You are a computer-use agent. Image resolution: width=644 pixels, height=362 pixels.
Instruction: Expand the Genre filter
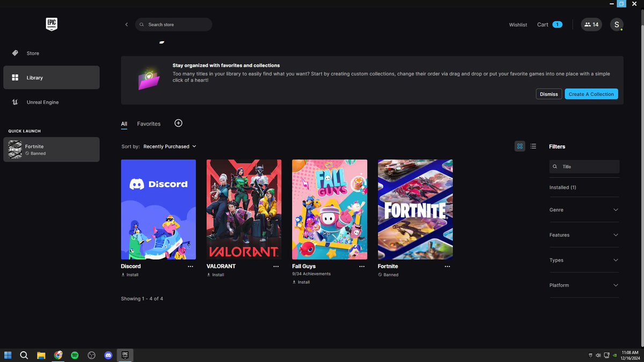click(x=584, y=210)
